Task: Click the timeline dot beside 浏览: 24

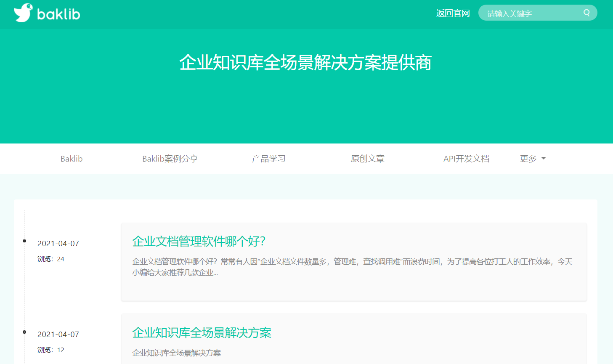Action: pos(24,241)
